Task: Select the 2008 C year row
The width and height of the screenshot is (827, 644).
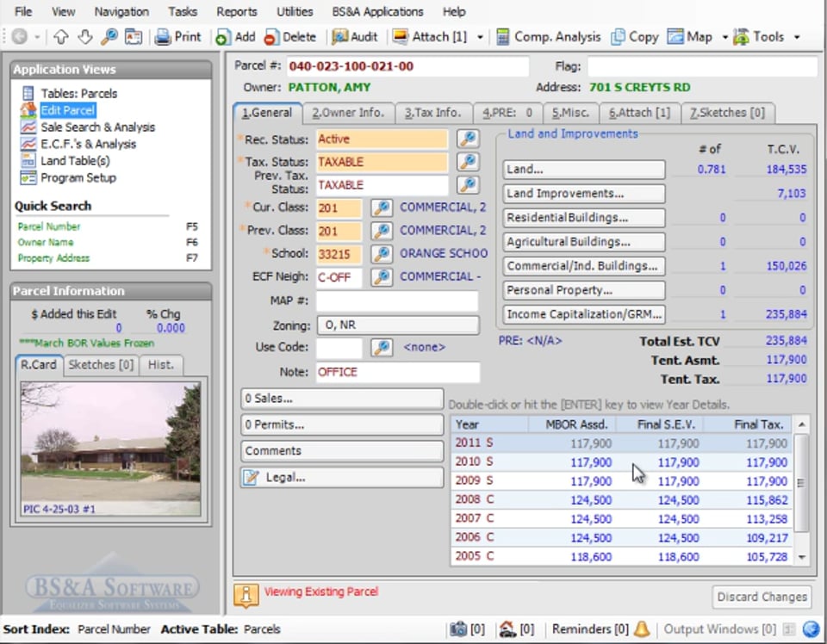Action: click(x=621, y=499)
